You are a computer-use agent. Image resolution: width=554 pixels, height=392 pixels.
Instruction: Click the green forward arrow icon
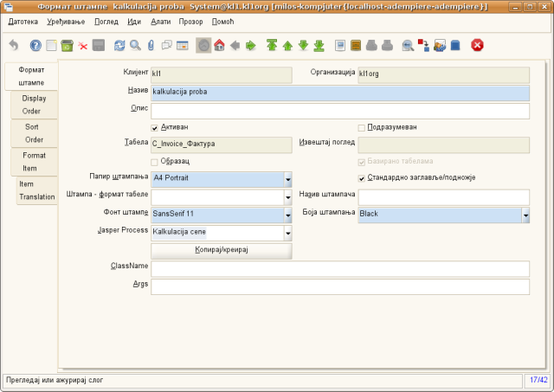[x=250, y=45]
